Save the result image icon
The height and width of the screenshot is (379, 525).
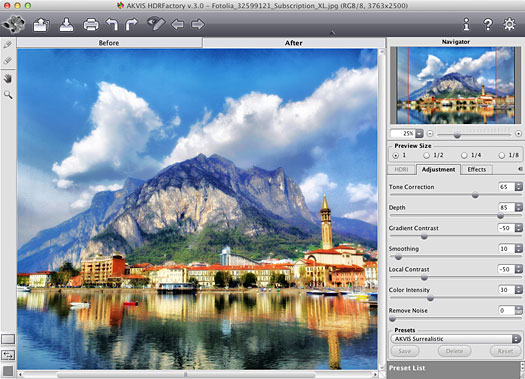66,25
